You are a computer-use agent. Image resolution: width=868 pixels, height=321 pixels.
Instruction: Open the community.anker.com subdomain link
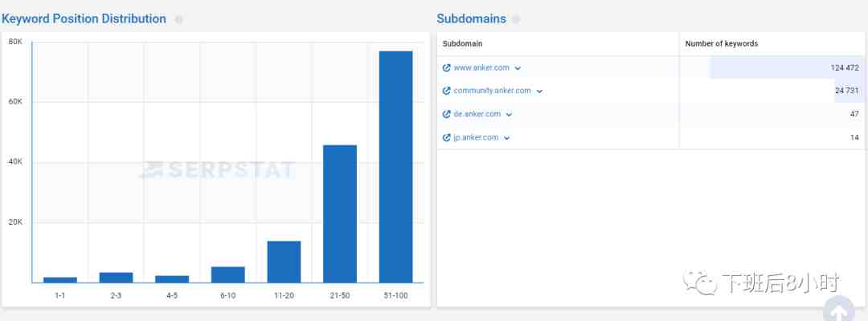pos(492,91)
